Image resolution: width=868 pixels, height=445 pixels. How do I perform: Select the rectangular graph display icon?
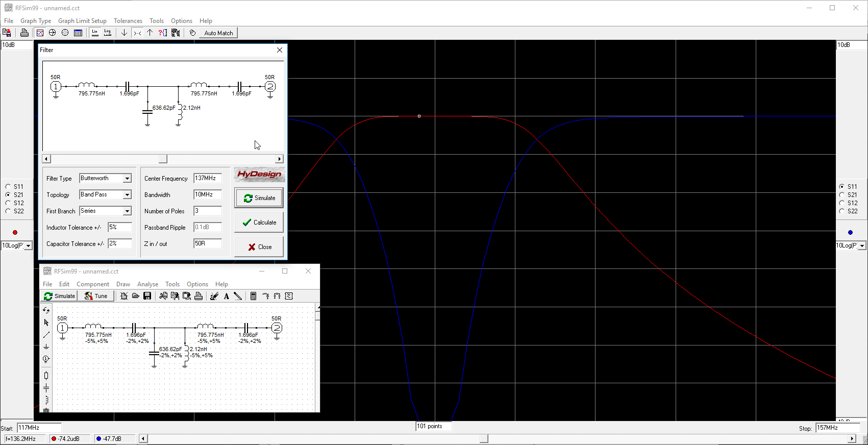click(40, 33)
